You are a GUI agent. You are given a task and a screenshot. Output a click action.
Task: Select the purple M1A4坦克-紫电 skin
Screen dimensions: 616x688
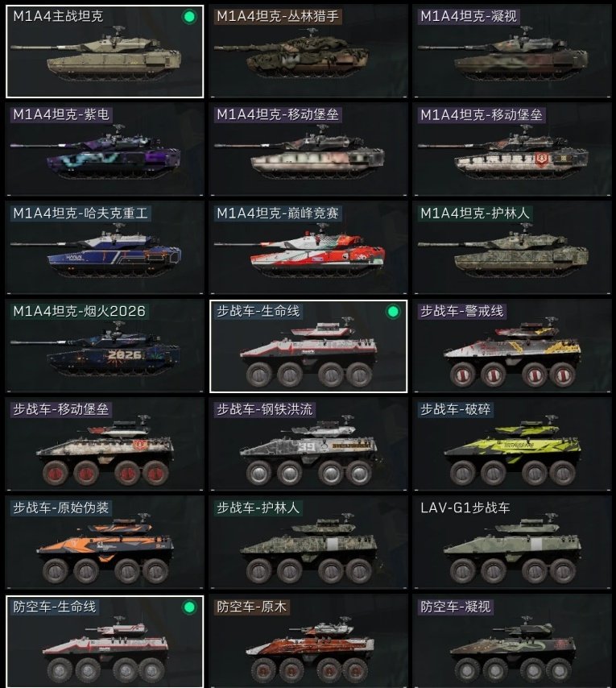pos(105,150)
